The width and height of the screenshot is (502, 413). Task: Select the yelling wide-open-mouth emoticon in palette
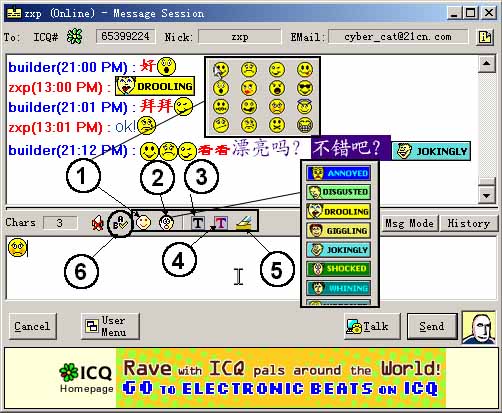(277, 88)
